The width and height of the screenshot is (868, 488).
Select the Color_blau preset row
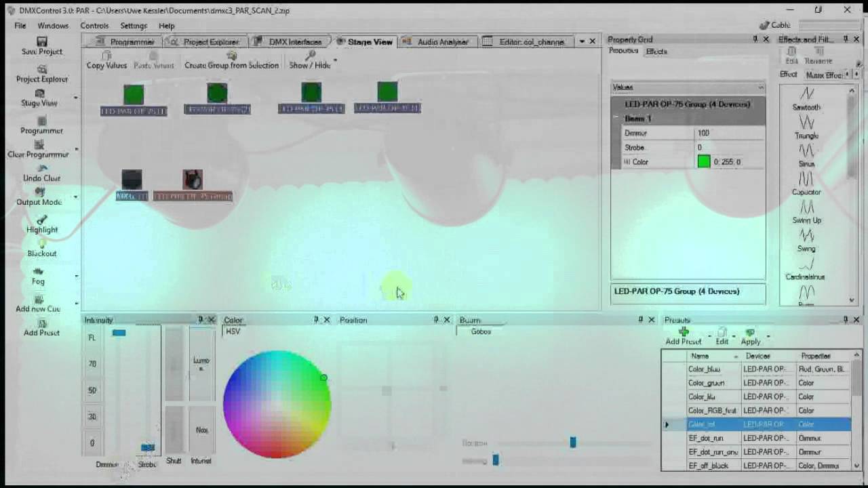[756, 369]
